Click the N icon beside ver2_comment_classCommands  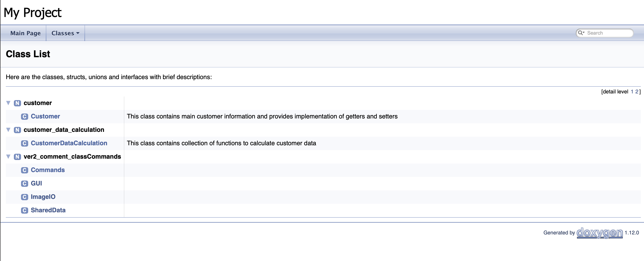pos(17,157)
